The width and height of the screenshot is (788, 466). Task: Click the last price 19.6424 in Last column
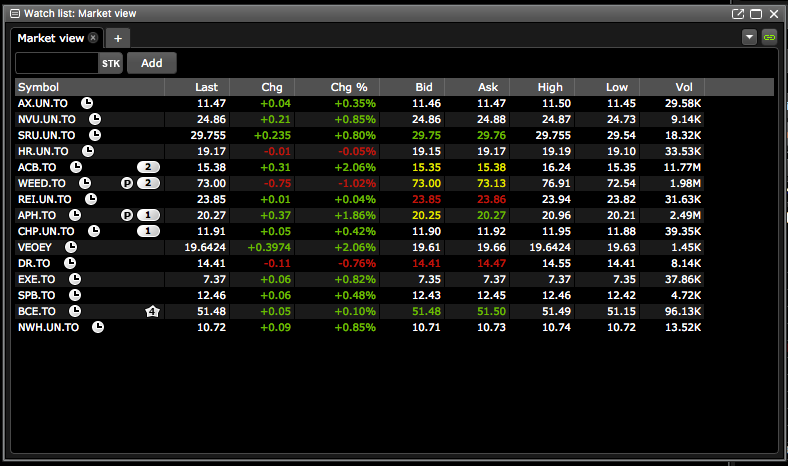(205, 247)
